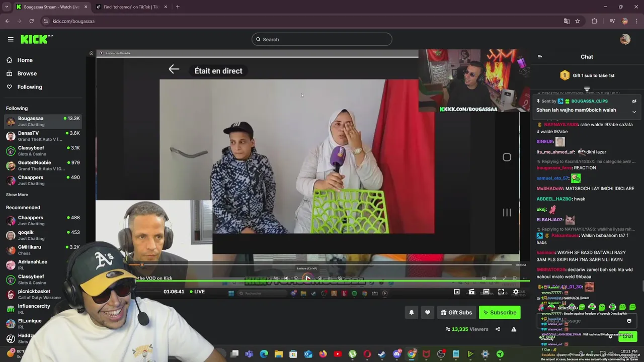
Task: Go back from Était en direct
Action: click(174, 69)
